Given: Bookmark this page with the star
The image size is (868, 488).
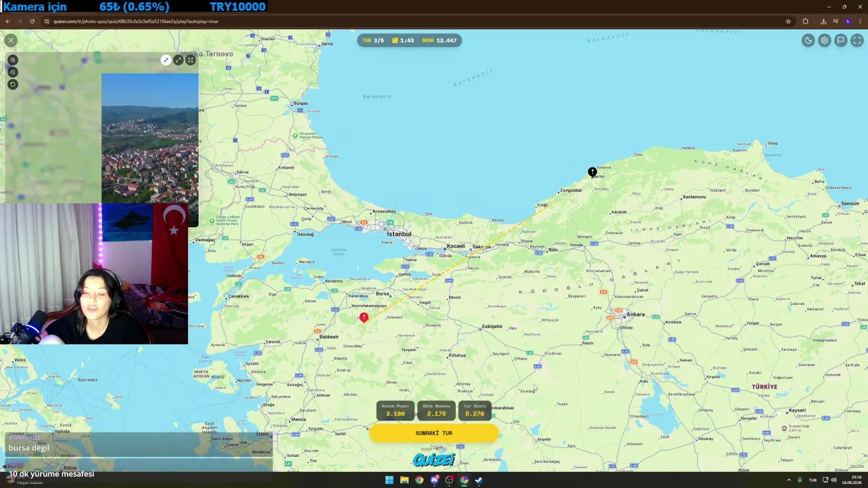Looking at the screenshot, I should click(788, 21).
